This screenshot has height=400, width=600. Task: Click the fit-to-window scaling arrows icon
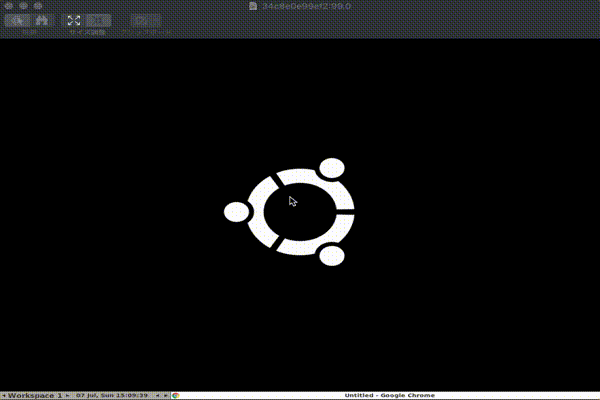pos(74,20)
